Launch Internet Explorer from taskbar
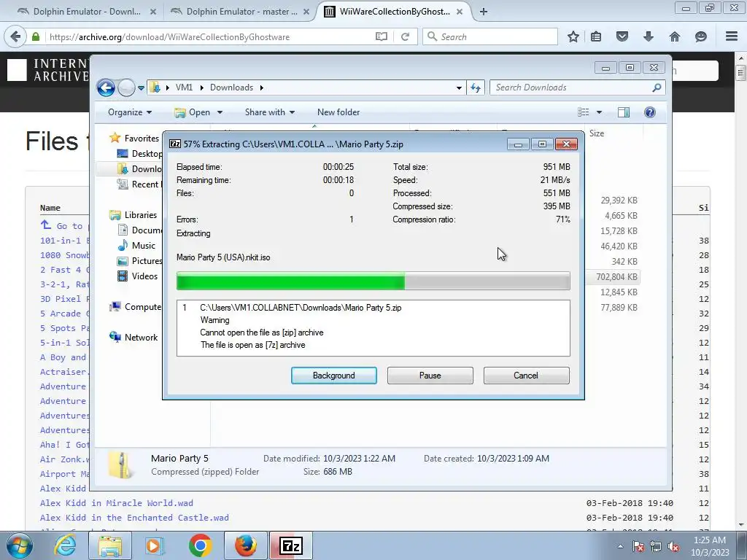Image resolution: width=747 pixels, height=560 pixels. 65,545
